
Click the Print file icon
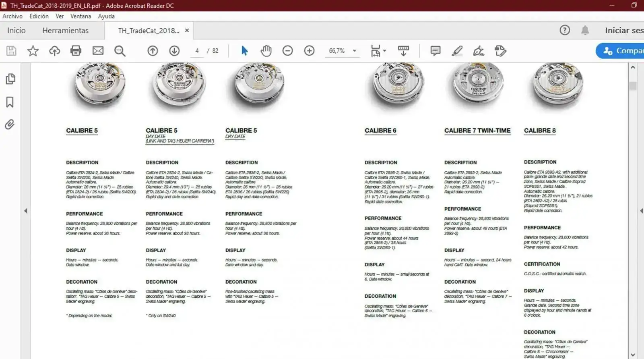click(x=76, y=51)
